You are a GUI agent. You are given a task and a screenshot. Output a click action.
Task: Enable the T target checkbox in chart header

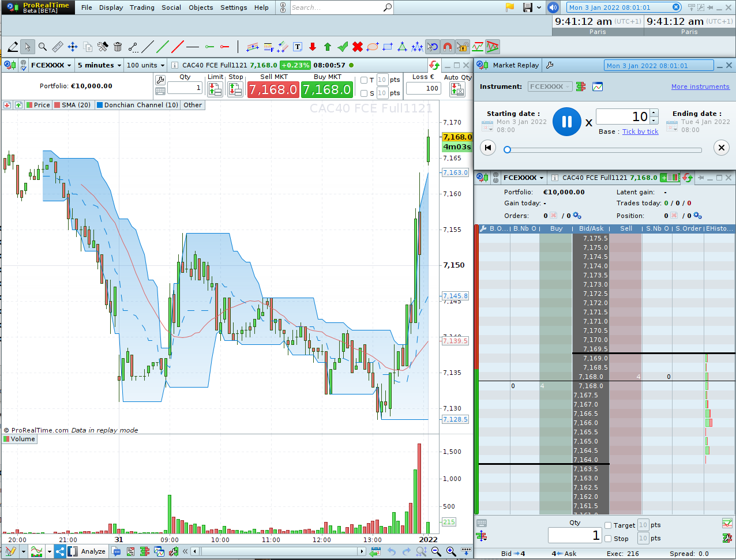coord(364,80)
